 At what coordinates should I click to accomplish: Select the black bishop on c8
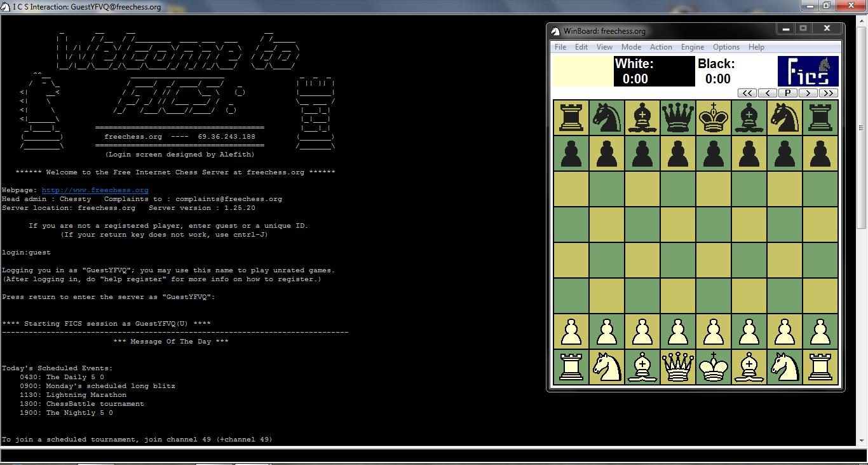click(x=642, y=118)
